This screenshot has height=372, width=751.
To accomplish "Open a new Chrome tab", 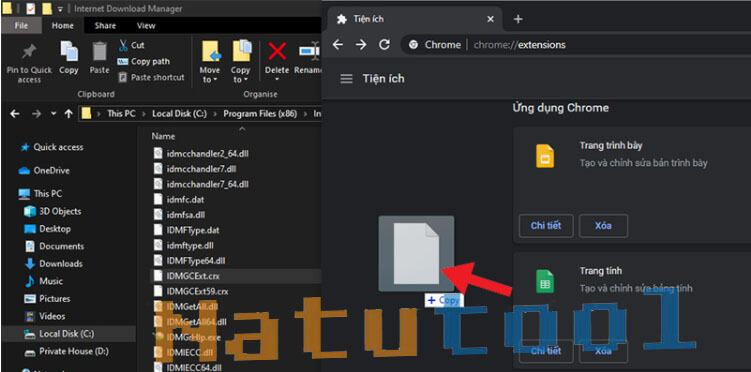I will (x=518, y=19).
